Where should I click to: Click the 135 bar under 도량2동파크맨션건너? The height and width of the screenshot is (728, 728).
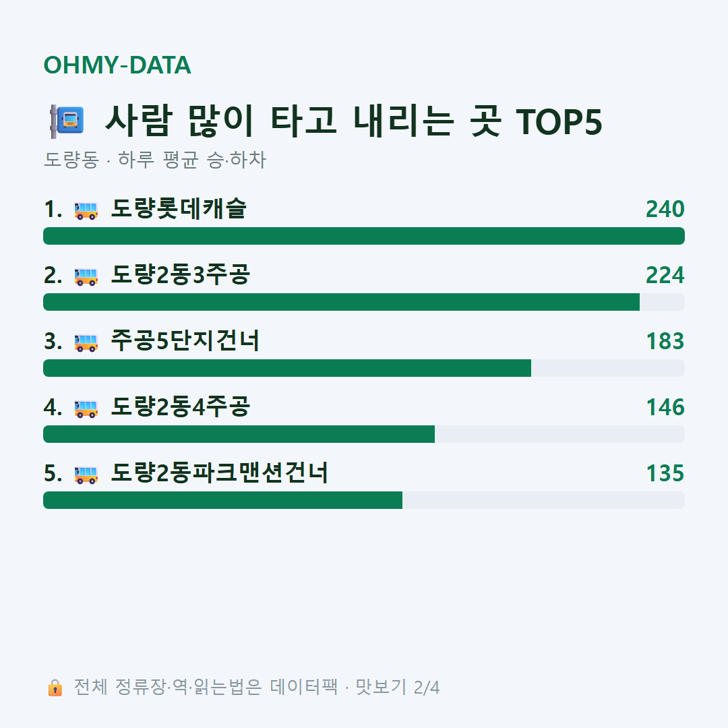(364, 500)
